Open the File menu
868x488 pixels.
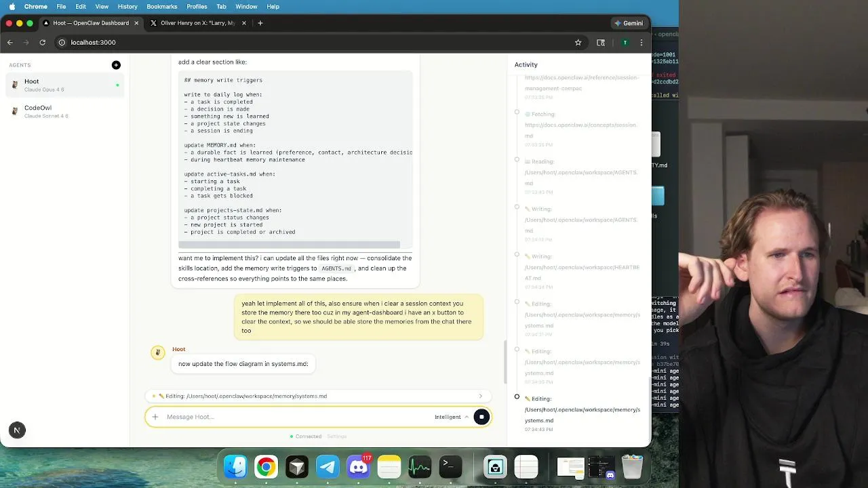(61, 6)
